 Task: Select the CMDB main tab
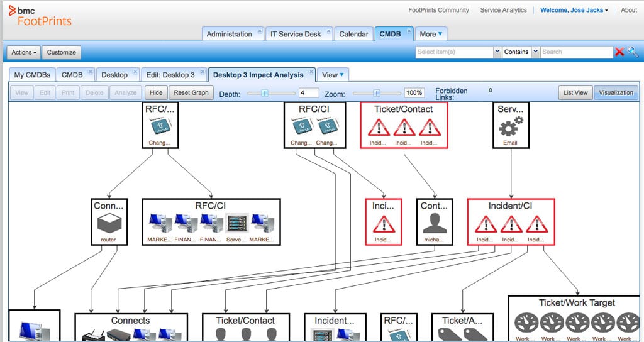click(390, 34)
